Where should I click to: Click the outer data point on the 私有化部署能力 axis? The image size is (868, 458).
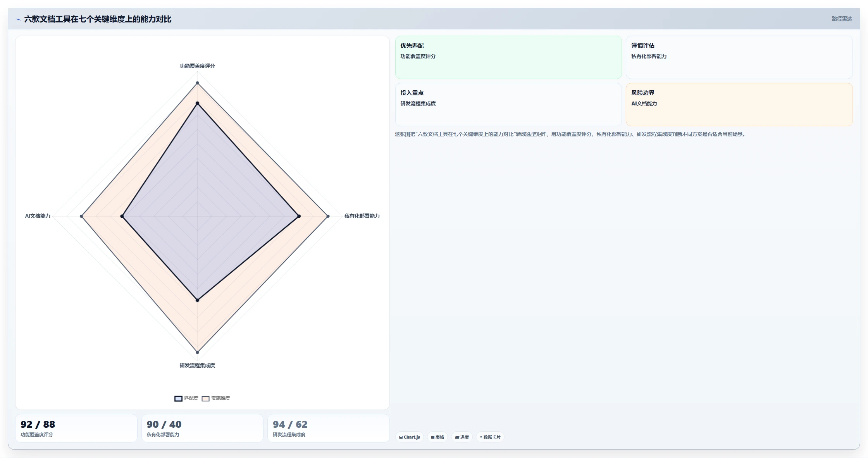tap(328, 216)
